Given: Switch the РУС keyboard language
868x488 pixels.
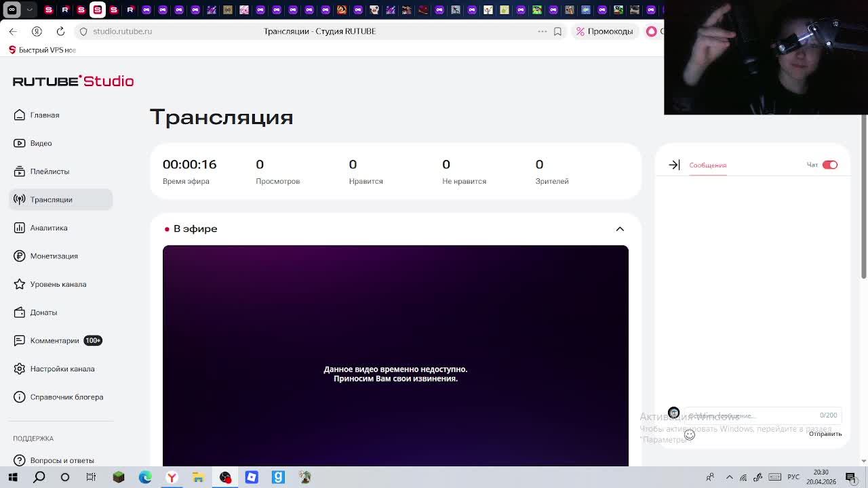Looking at the screenshot, I should coord(793,477).
